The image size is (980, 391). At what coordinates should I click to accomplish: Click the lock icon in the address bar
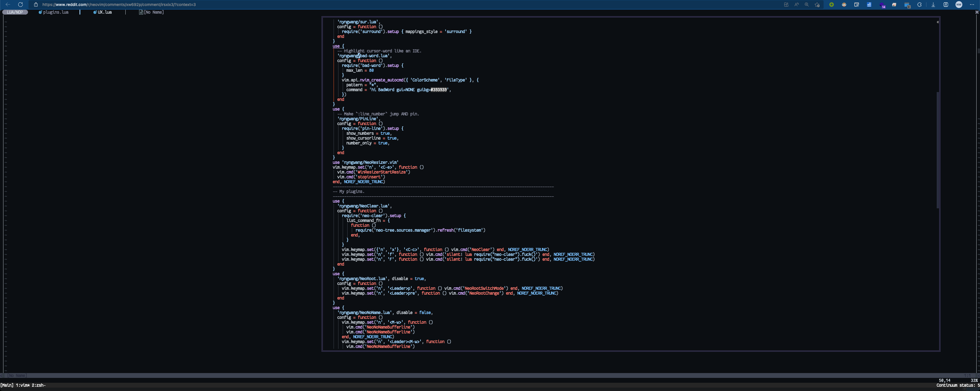36,5
